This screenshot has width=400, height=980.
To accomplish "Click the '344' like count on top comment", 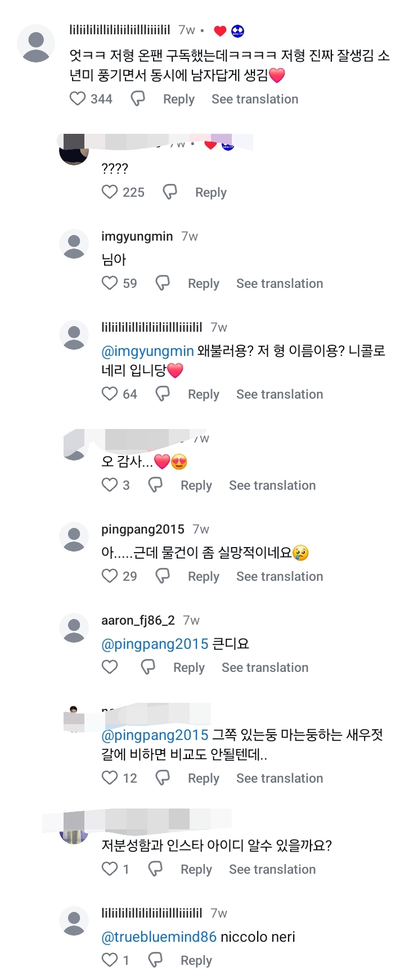I will tap(100, 98).
